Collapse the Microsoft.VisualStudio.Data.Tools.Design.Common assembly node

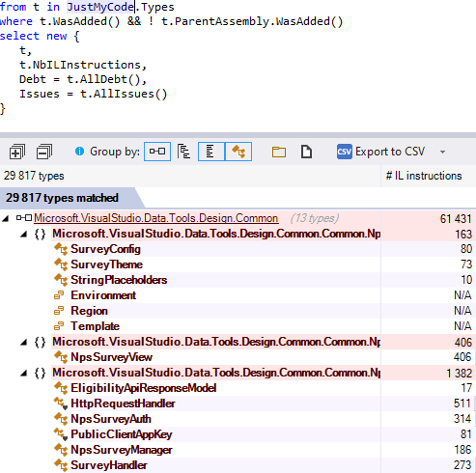pyautogui.click(x=5, y=219)
